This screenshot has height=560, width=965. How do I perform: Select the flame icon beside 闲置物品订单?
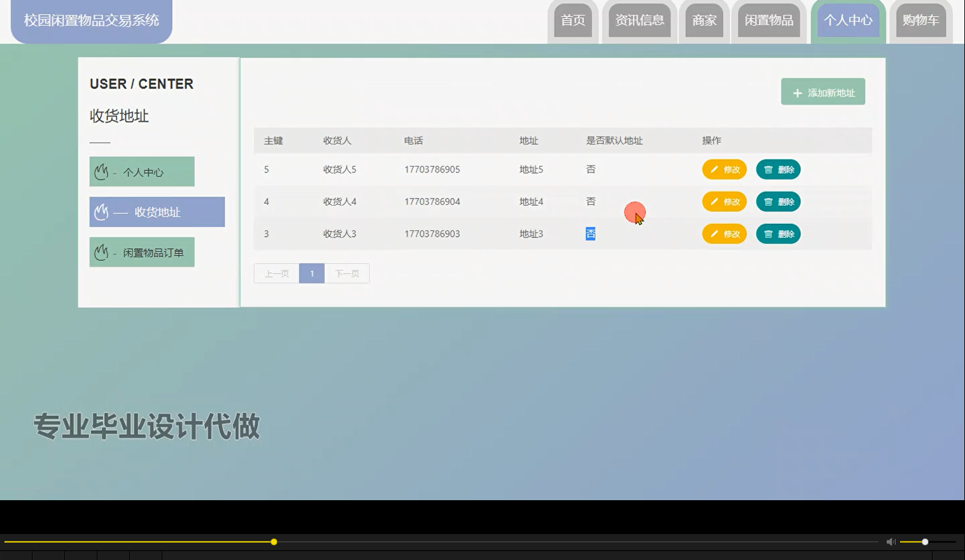[x=101, y=251]
